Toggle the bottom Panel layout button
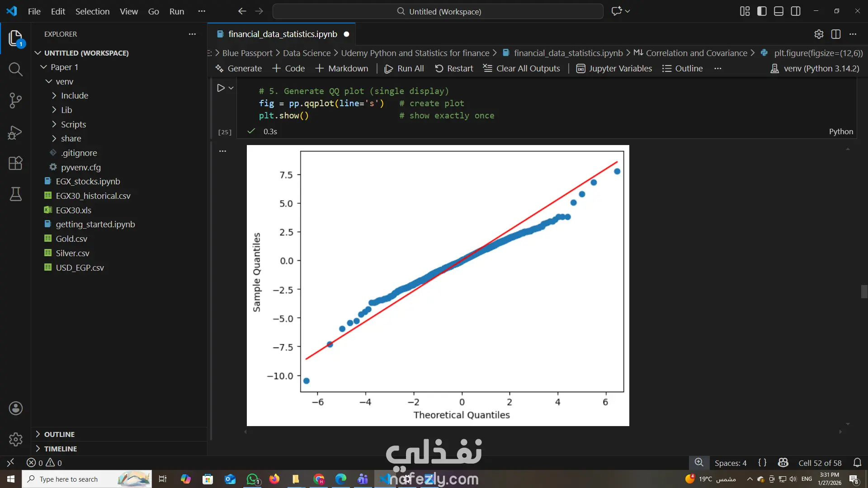The width and height of the screenshot is (868, 488). point(778,11)
